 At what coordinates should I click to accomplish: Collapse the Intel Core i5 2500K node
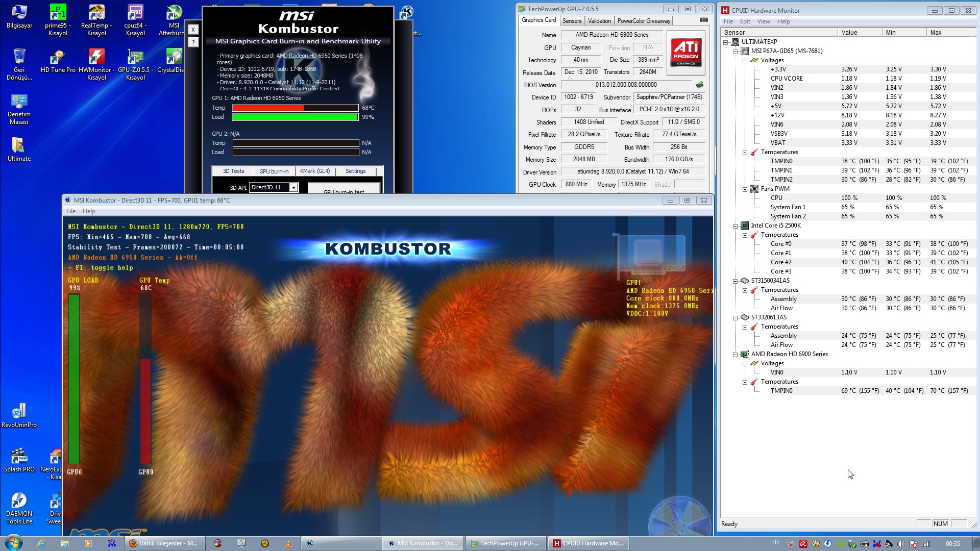click(736, 226)
